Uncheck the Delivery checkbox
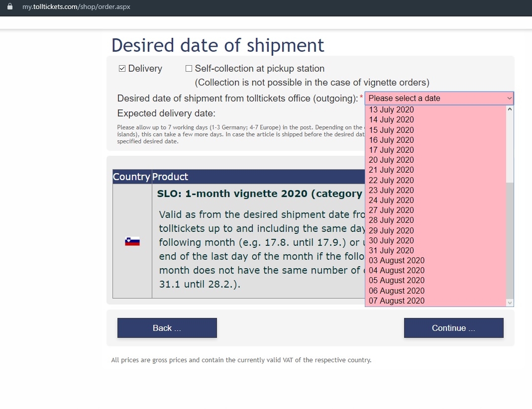The width and height of the screenshot is (532, 409). 122,69
